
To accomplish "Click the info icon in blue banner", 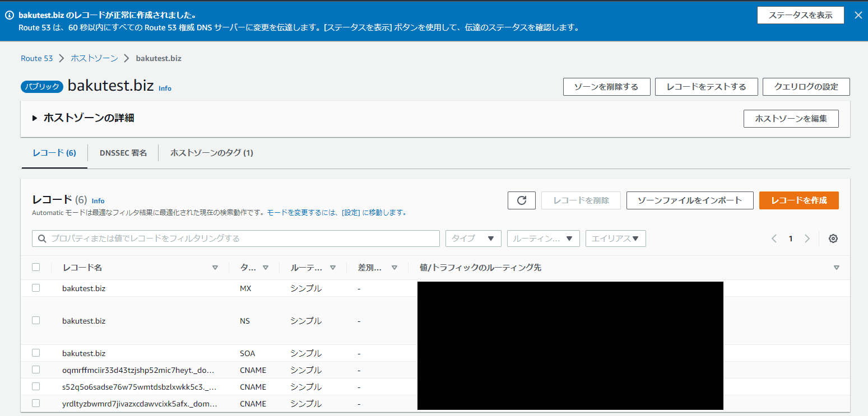I will [9, 16].
